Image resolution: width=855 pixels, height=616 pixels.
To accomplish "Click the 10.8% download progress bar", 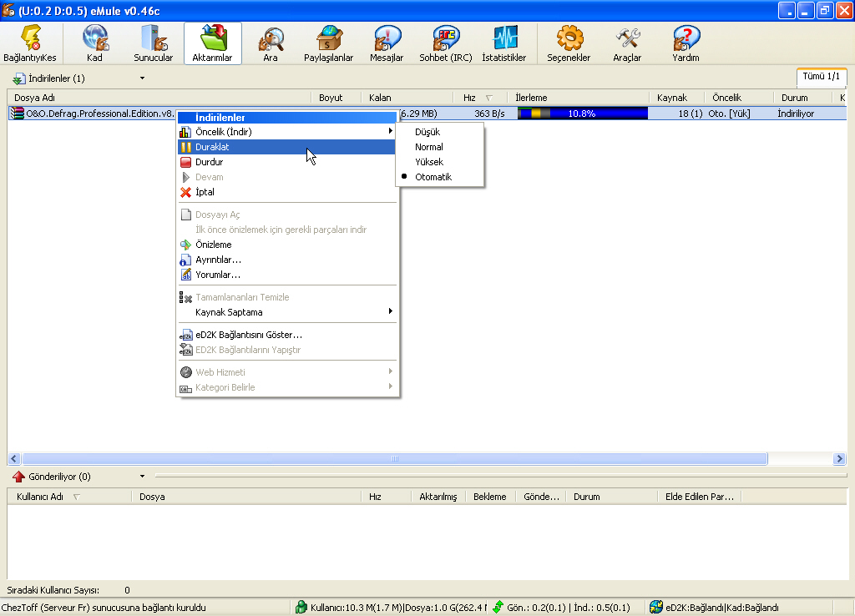I will [x=582, y=114].
